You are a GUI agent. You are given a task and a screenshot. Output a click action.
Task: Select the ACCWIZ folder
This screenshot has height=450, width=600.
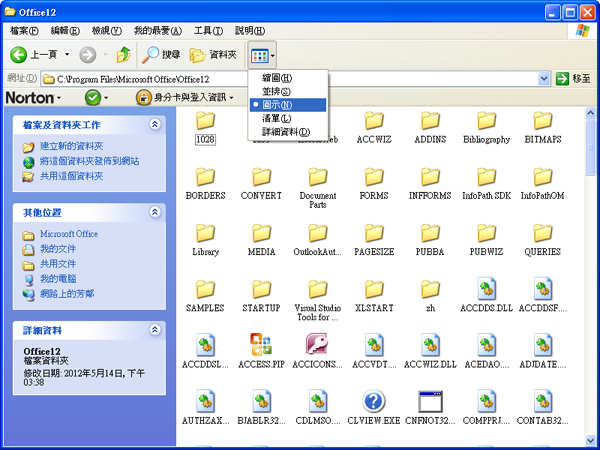[x=374, y=128]
